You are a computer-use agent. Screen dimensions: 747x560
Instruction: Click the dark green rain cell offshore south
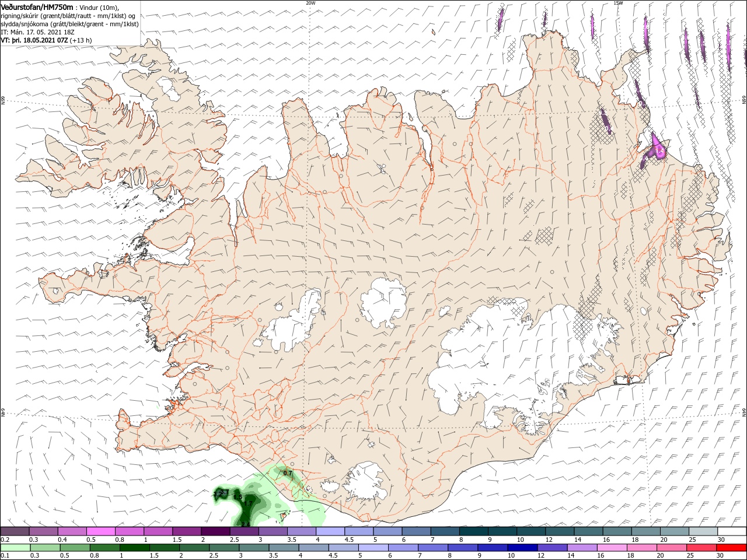point(246,509)
